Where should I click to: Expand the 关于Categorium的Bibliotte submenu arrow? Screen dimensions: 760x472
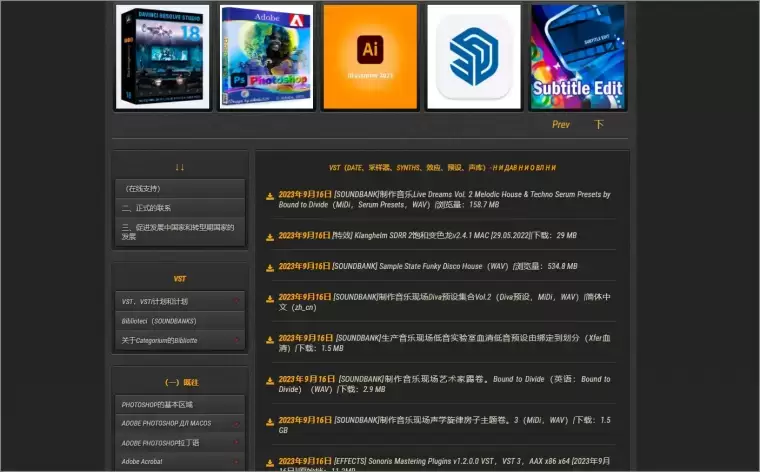(237, 340)
